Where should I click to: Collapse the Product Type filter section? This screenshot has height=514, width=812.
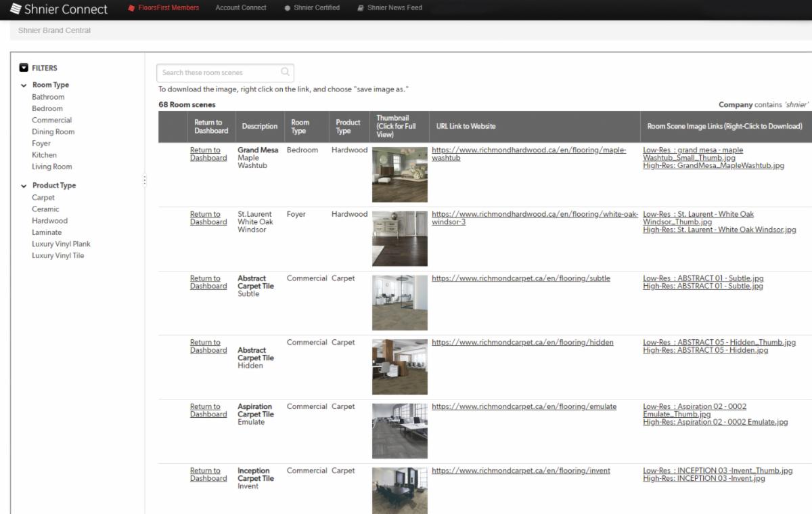tap(24, 185)
